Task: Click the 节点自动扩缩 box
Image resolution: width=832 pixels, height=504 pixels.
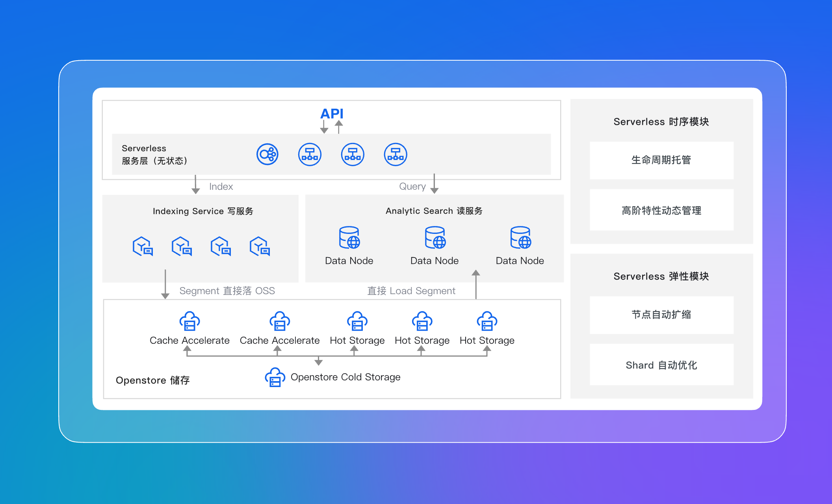Action: pyautogui.click(x=661, y=315)
